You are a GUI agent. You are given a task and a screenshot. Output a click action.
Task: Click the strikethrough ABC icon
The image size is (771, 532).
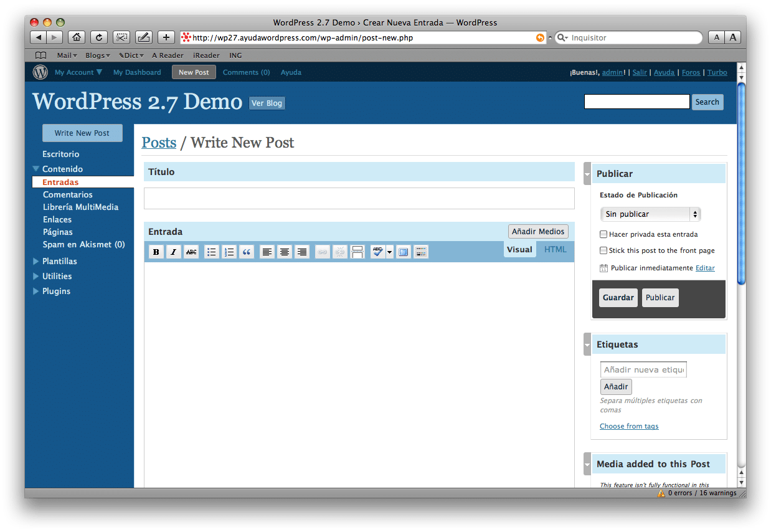pyautogui.click(x=192, y=252)
